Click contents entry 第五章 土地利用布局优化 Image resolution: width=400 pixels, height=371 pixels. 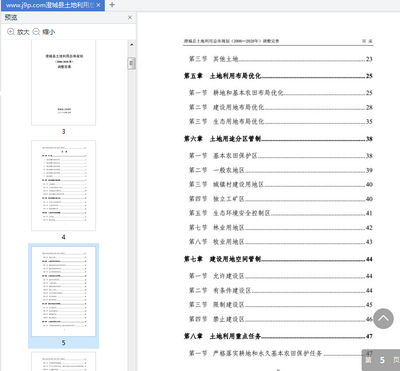click(x=278, y=76)
